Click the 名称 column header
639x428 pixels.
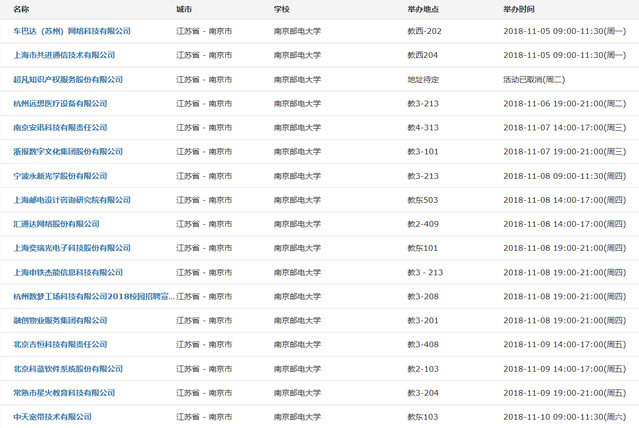tap(22, 8)
